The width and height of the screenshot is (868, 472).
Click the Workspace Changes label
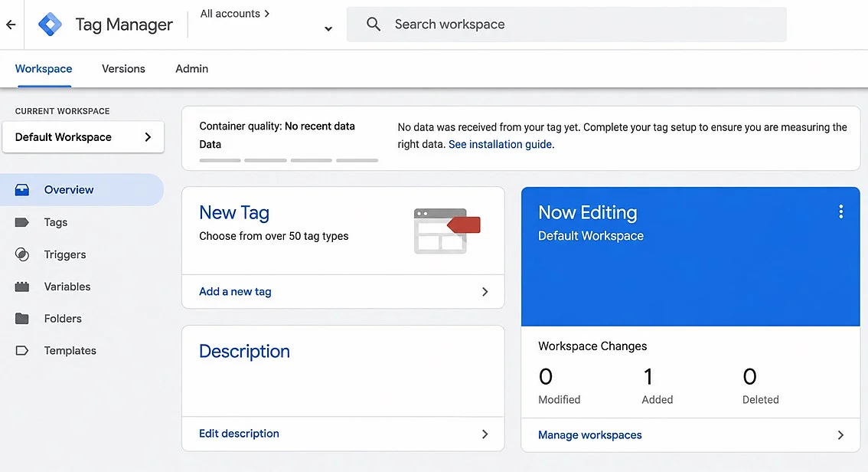(592, 346)
